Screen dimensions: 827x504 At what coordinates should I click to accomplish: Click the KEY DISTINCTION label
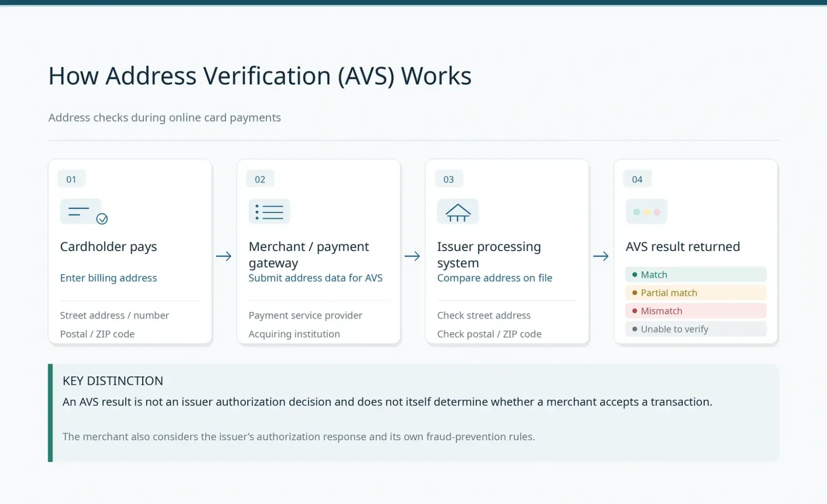[x=113, y=381]
